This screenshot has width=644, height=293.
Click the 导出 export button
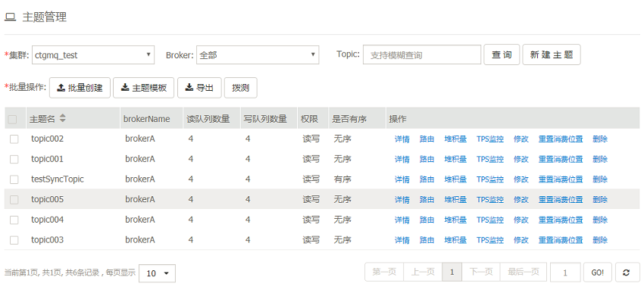[x=199, y=87]
